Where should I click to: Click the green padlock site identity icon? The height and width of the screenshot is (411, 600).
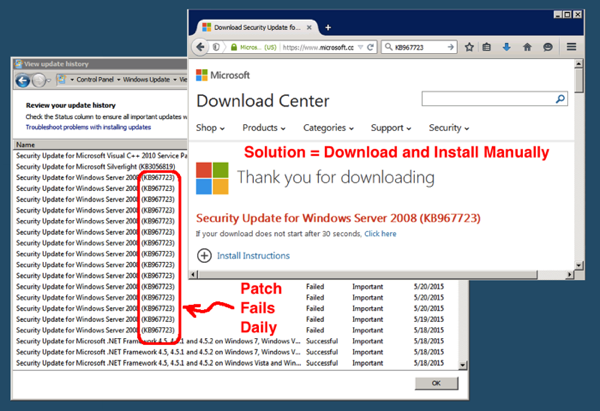(233, 47)
